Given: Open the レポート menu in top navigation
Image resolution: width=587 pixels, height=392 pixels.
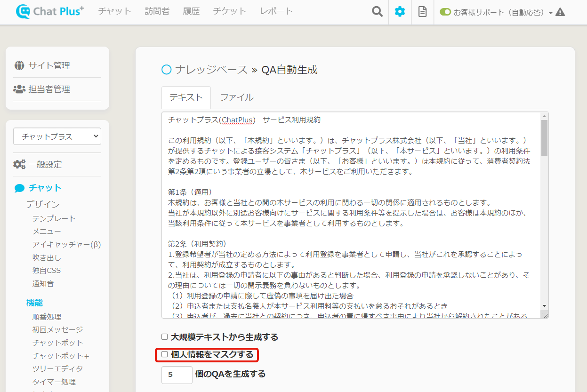Looking at the screenshot, I should 276,11.
